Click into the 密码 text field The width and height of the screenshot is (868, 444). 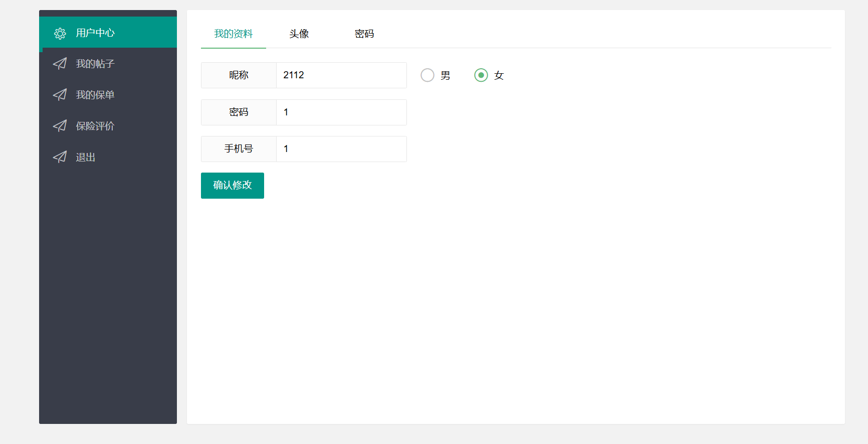click(341, 112)
